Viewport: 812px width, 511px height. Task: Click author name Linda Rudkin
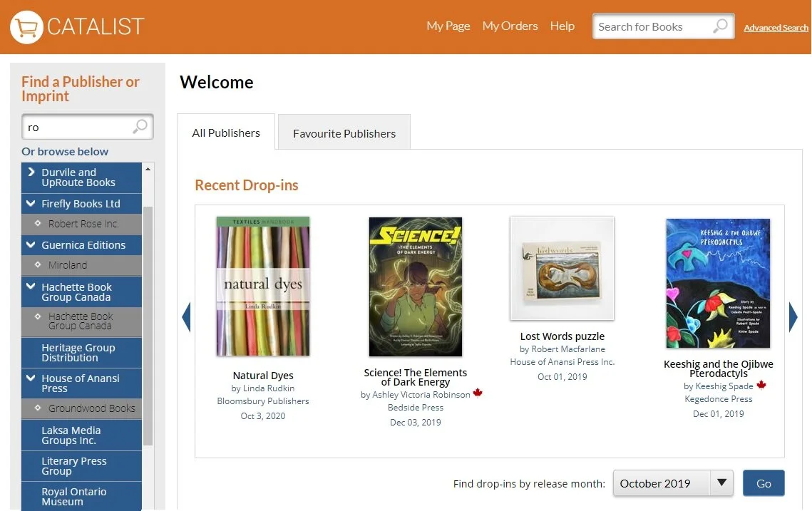pos(269,388)
